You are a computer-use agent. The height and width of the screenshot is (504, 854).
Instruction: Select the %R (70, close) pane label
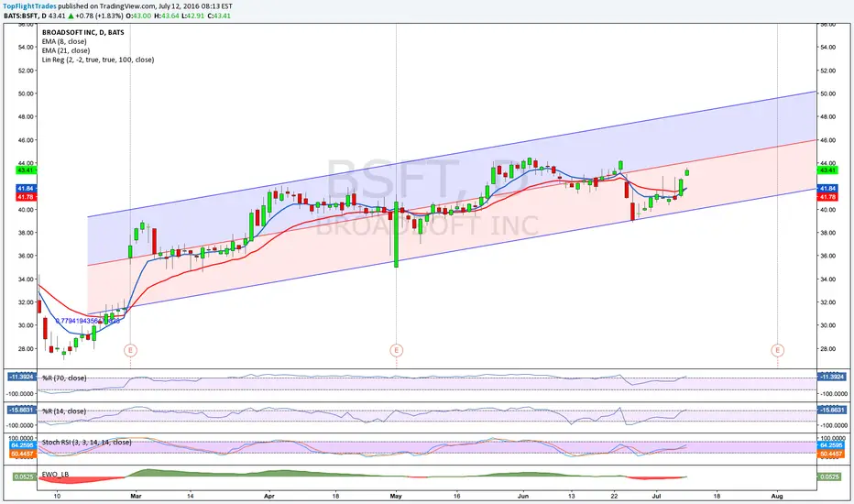pyautogui.click(x=64, y=378)
